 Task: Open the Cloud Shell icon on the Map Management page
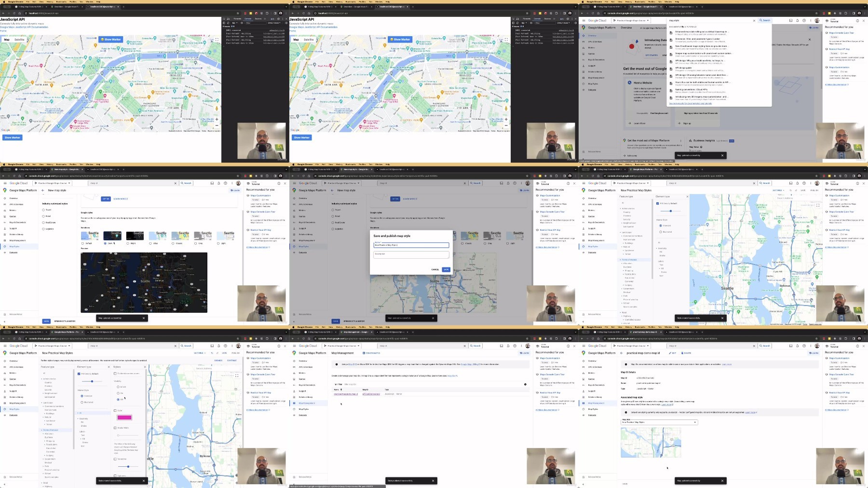pos(501,346)
